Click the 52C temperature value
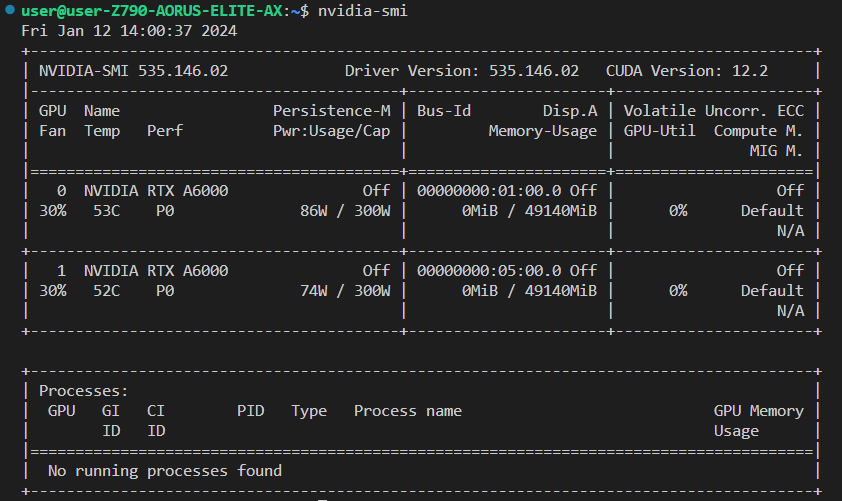Viewport: 842px width, 501px height. tap(106, 291)
